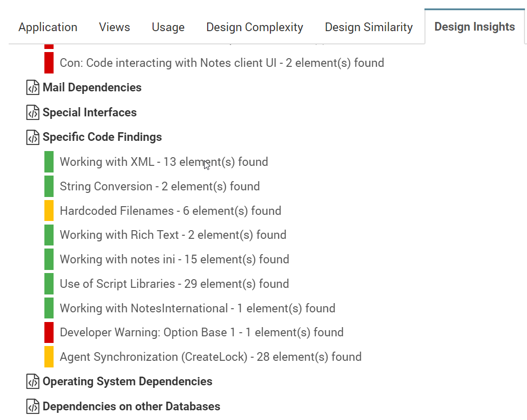This screenshot has height=420, width=527.
Task: Click the Operating System Dependencies code icon
Action: (x=33, y=382)
